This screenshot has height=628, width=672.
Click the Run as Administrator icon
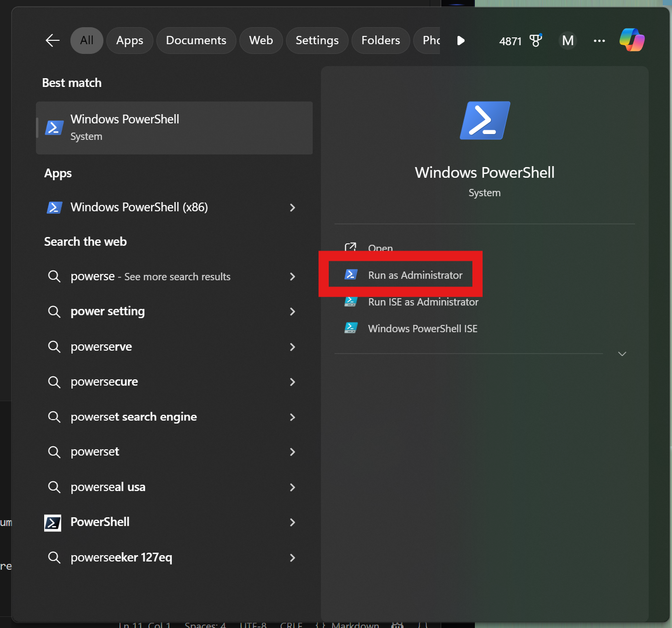351,275
